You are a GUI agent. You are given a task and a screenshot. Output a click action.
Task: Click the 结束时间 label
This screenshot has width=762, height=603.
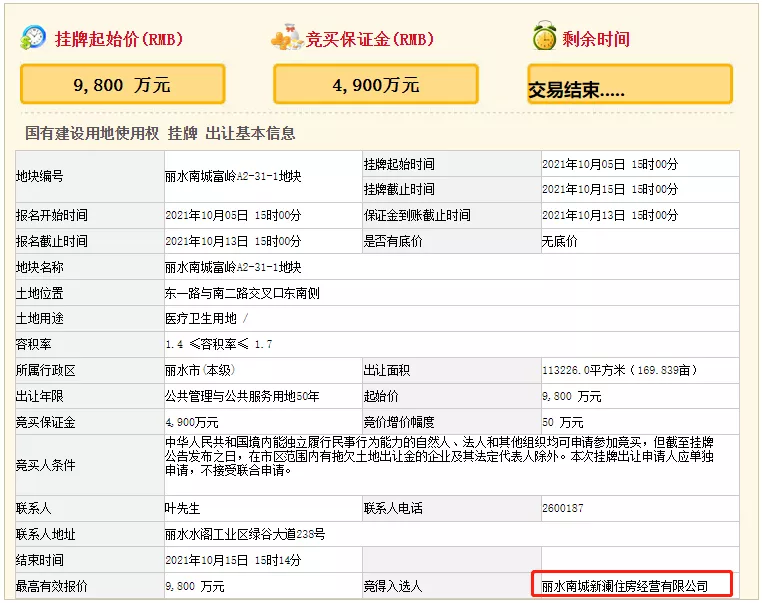(x=39, y=560)
